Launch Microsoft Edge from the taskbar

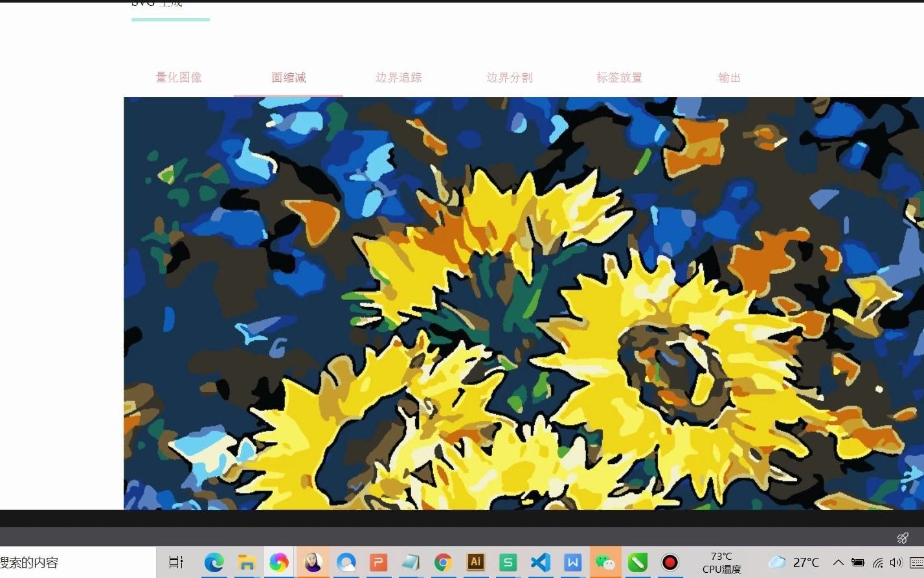(214, 562)
